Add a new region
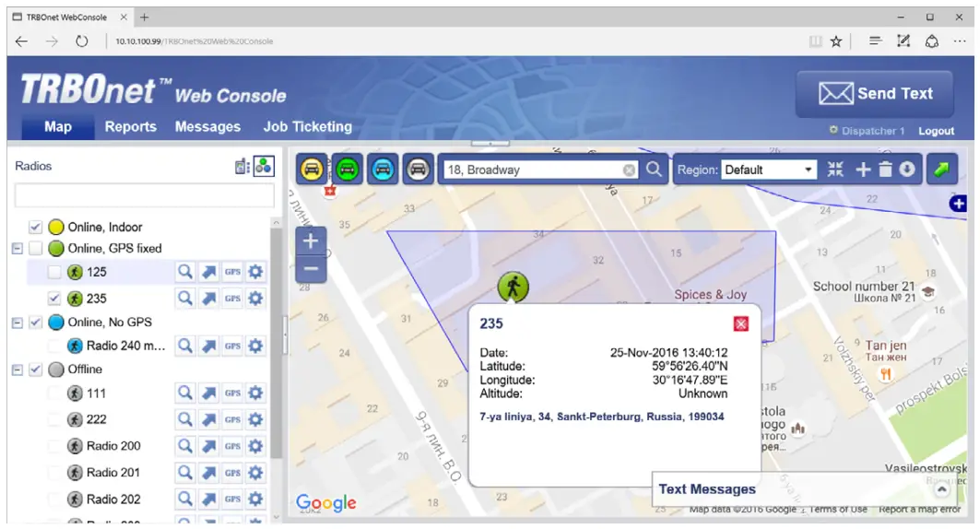The height and width of the screenshot is (529, 980). [x=863, y=170]
